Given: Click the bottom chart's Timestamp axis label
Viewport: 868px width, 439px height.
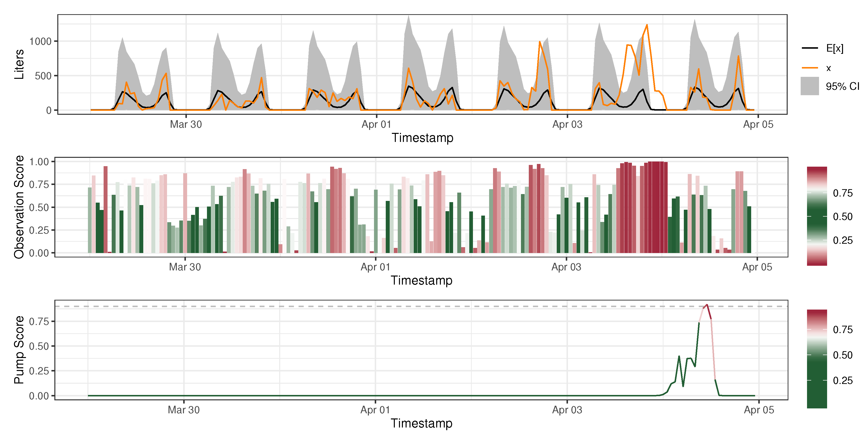Looking at the screenshot, I should (x=421, y=423).
